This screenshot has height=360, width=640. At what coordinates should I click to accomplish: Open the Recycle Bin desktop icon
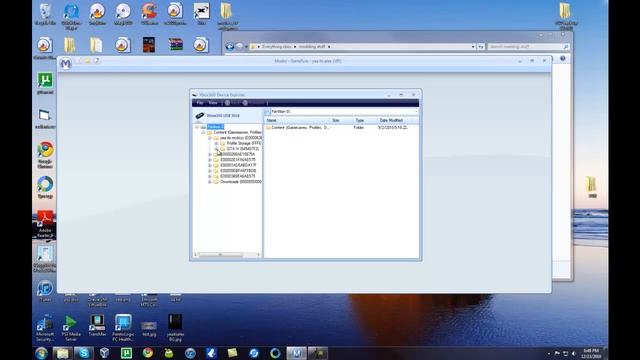(x=45, y=15)
